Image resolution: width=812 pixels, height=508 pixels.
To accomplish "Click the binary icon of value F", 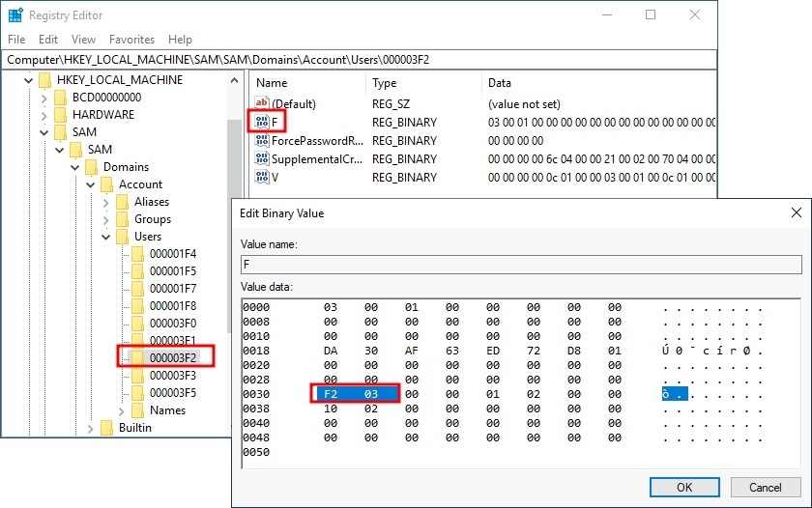I will (261, 123).
